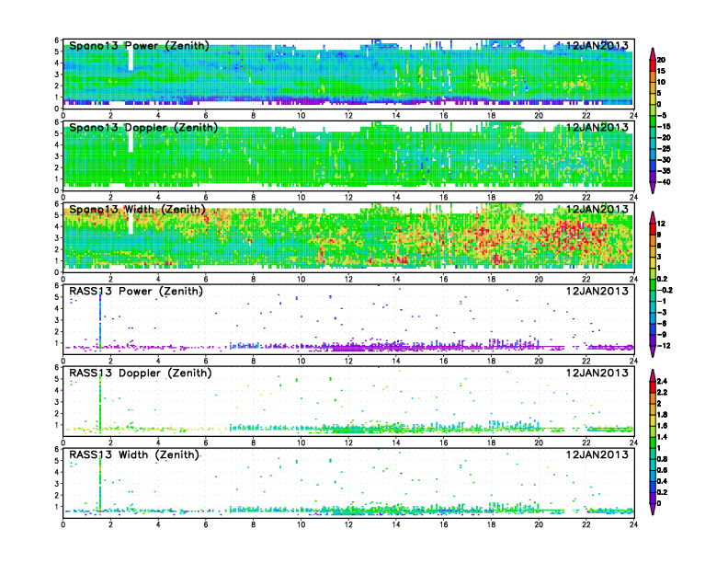Click the purple bottom arrow of the bottom colorbar
This screenshot has height=563, width=728.
(x=653, y=509)
